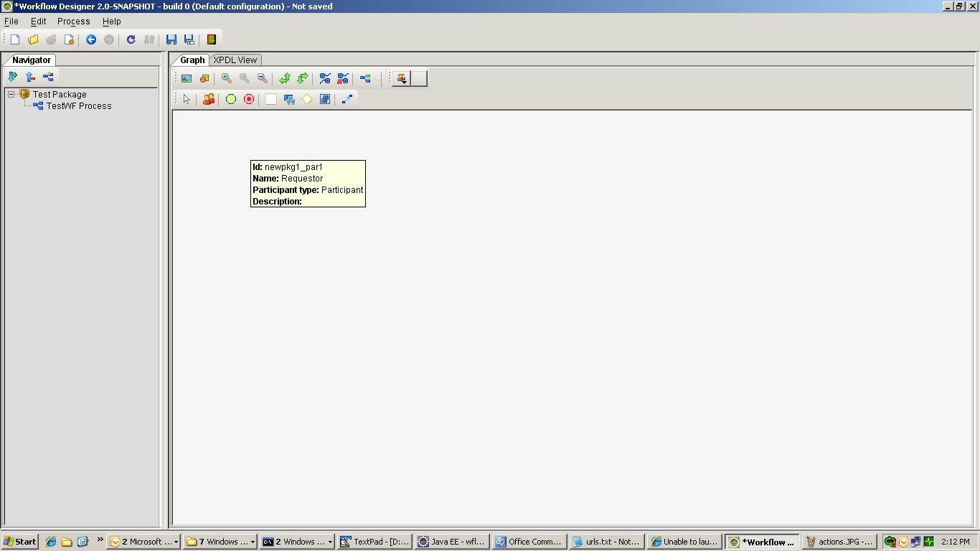Go back with the blue arrow icon
Viewport: 980px width, 551px height.
coord(91,39)
